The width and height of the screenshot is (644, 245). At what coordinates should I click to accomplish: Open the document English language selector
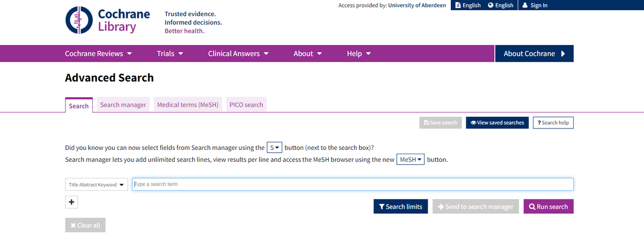[x=468, y=5]
